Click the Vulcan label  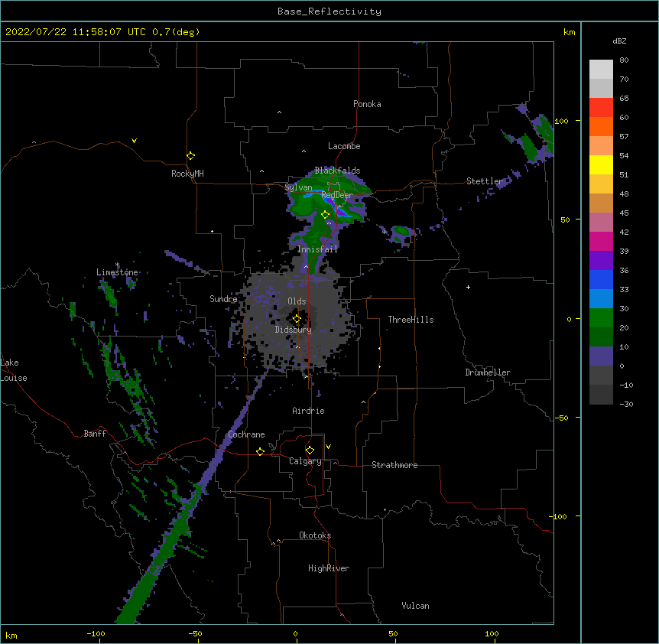pyautogui.click(x=415, y=606)
